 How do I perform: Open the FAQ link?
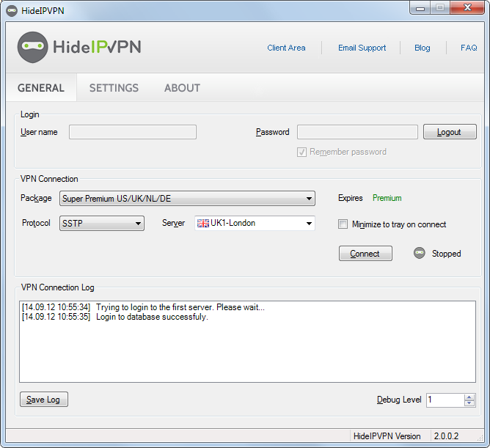pos(469,48)
